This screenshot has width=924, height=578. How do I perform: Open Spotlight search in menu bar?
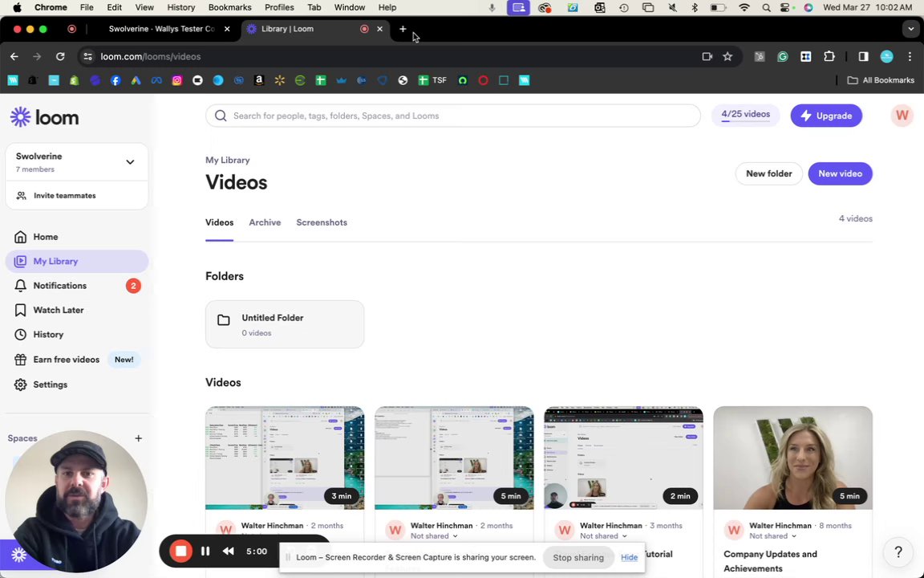point(765,8)
